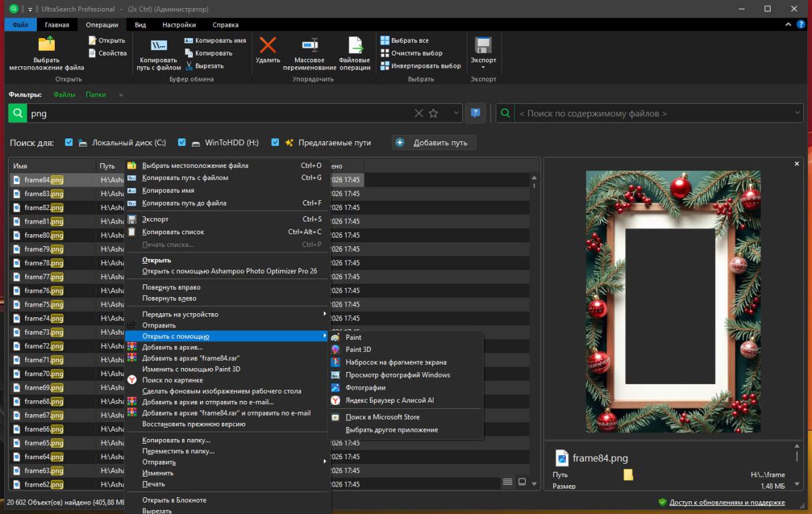Choose Paint 3D from the Open with submenu

coord(358,349)
